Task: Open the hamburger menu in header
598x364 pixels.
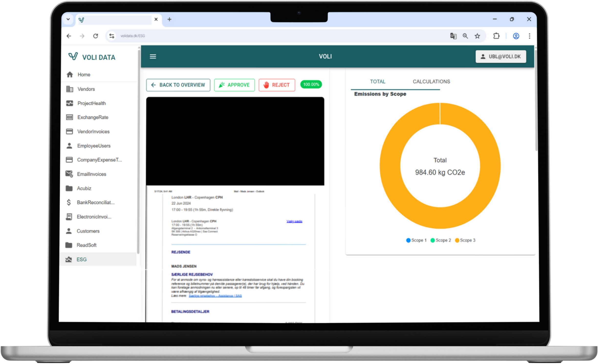Action: 153,56
